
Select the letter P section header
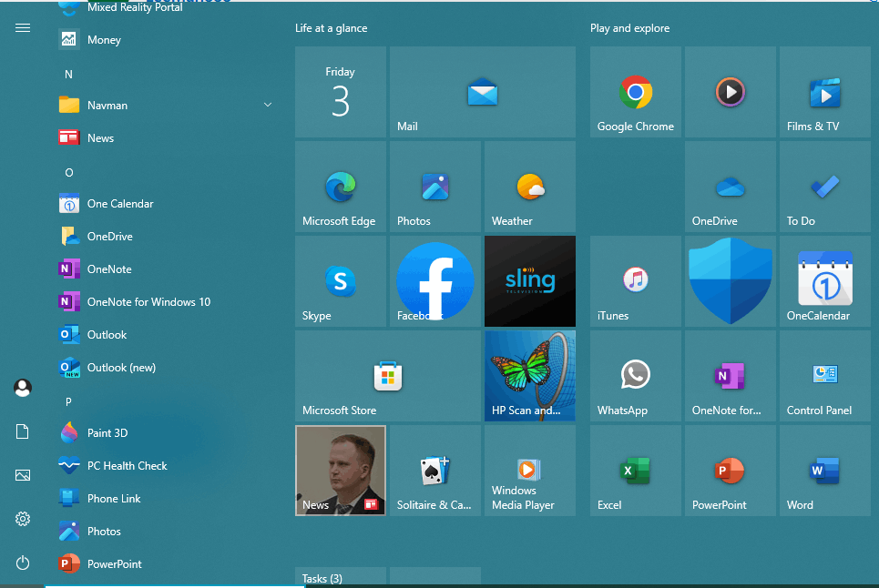[68, 401]
